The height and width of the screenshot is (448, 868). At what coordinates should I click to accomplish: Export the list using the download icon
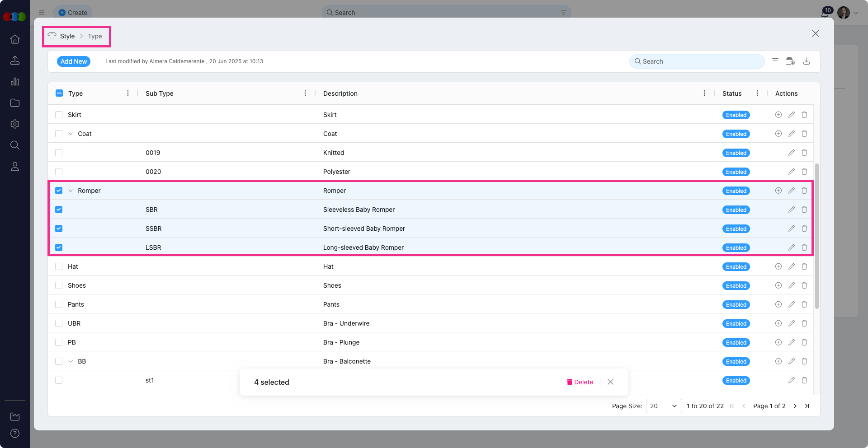coord(807,61)
